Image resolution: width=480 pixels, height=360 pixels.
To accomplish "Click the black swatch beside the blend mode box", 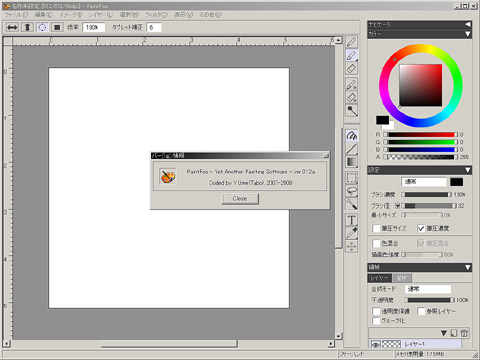I will (457, 182).
